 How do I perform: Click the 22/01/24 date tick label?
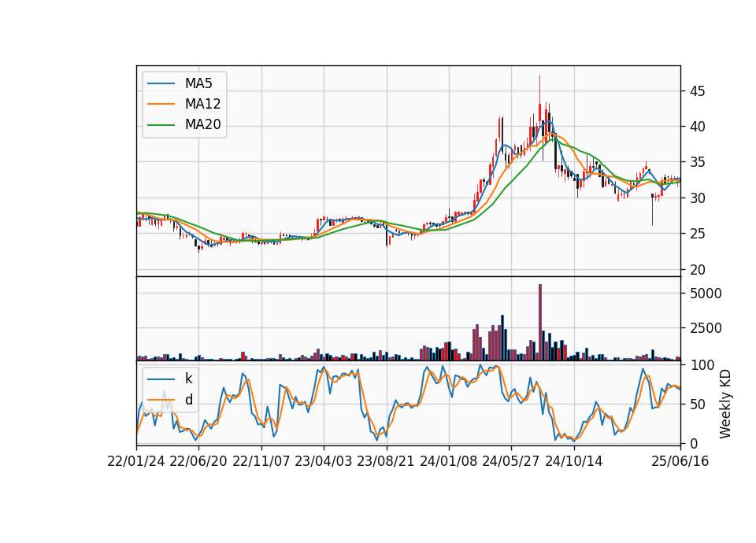[x=136, y=461]
